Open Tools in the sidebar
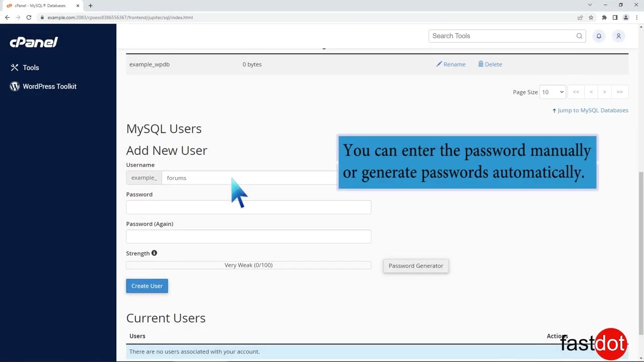The image size is (644, 362). pyautogui.click(x=30, y=68)
